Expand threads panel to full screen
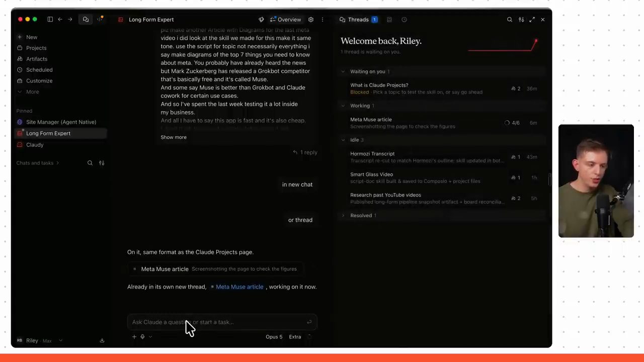 532,20
